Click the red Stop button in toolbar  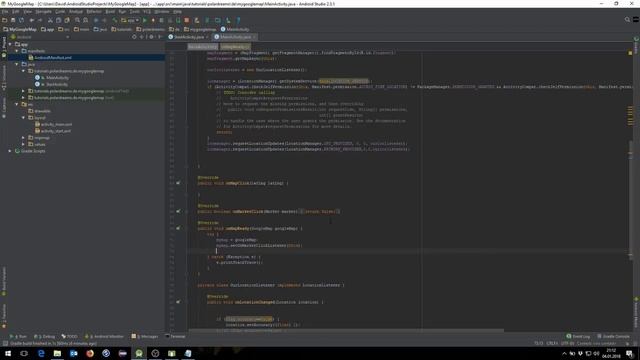(x=187, y=20)
